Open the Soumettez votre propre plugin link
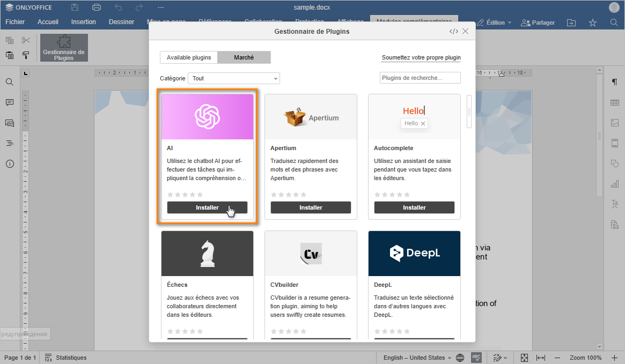The width and height of the screenshot is (625, 364). coord(421,57)
